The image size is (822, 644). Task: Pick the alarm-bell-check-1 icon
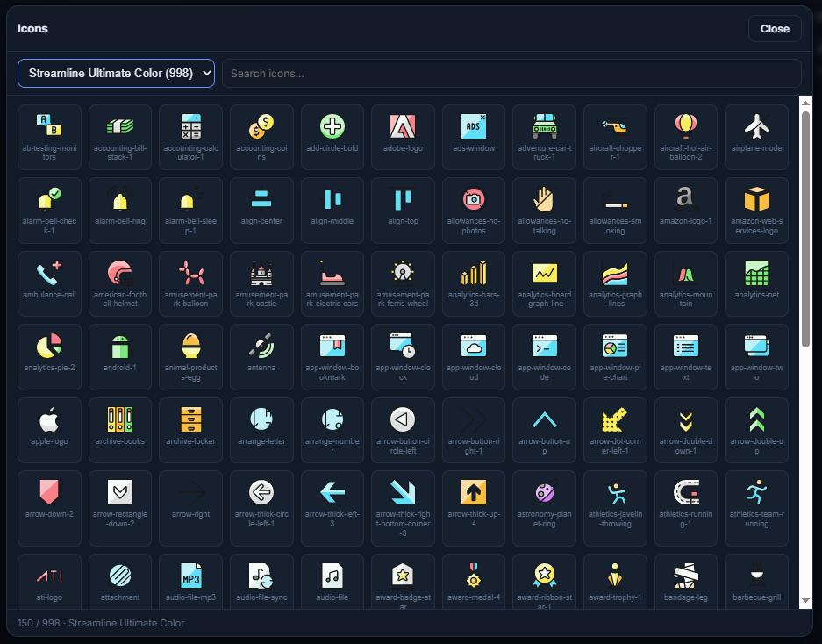[x=49, y=211]
